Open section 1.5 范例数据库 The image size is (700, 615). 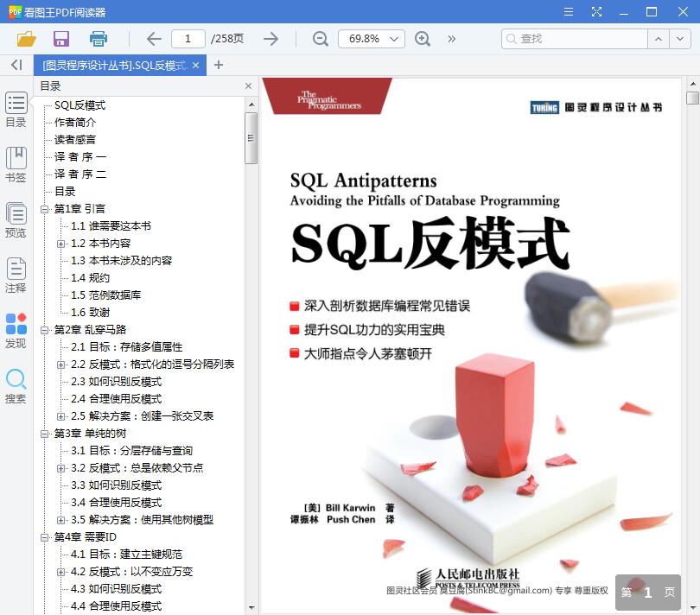[105, 295]
